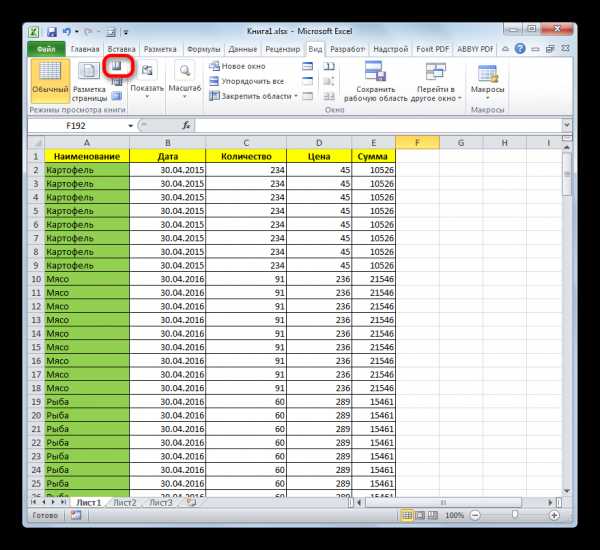Click the zoom slider handle
The width and height of the screenshot is (600, 550).
(515, 515)
